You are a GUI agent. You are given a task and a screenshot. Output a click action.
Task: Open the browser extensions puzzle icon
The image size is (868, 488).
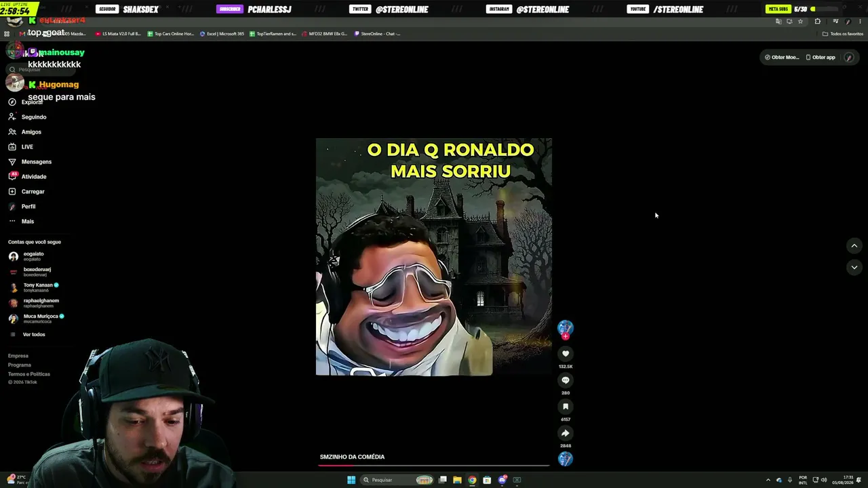(x=817, y=22)
